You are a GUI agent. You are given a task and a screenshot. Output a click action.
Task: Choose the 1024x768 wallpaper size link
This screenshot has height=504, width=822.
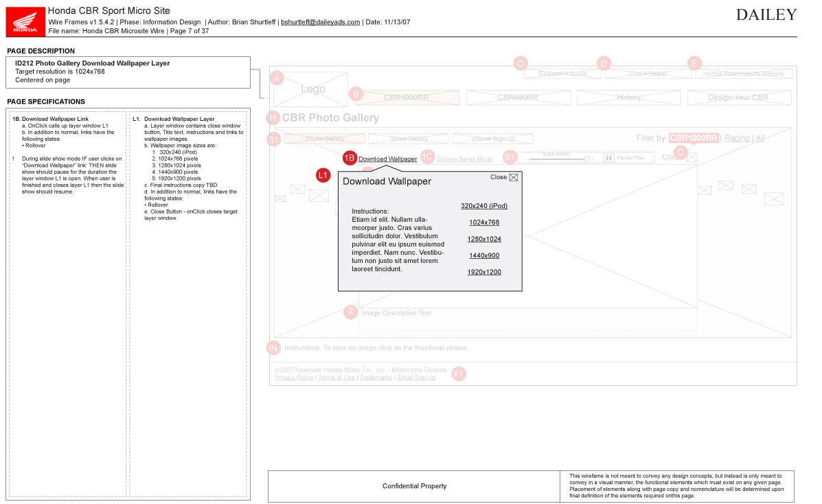(484, 222)
